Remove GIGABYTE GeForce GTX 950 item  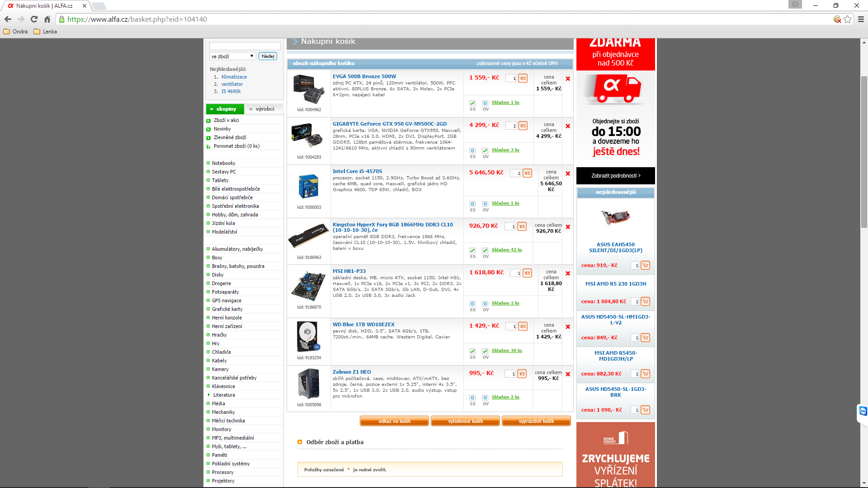pyautogui.click(x=568, y=126)
